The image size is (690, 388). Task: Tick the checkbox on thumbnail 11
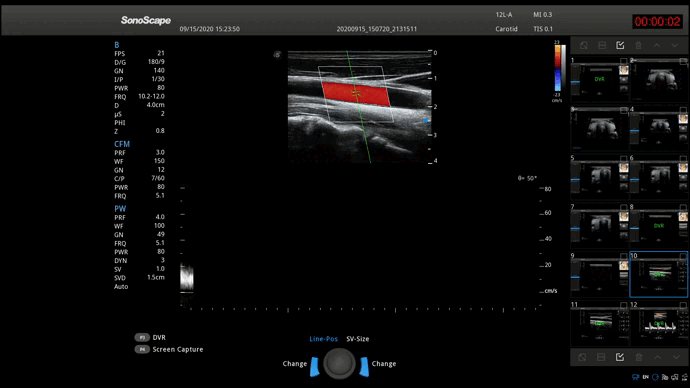(624, 305)
